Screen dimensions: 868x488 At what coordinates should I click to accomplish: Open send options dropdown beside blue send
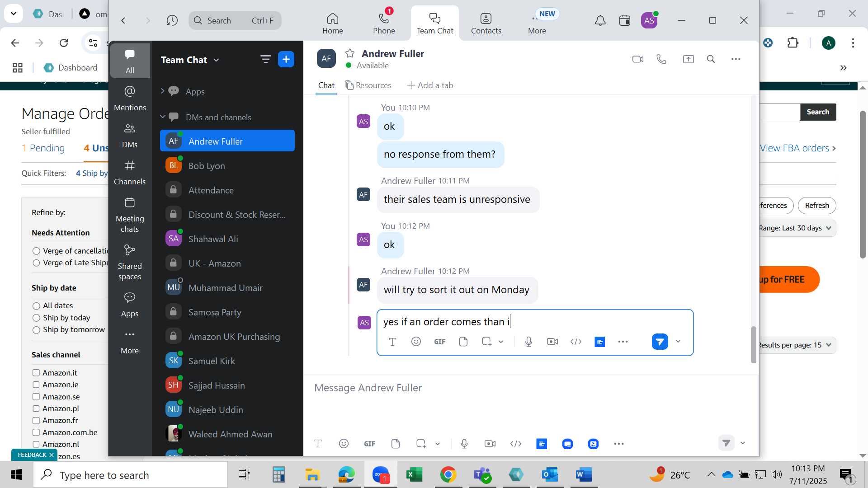[678, 342]
